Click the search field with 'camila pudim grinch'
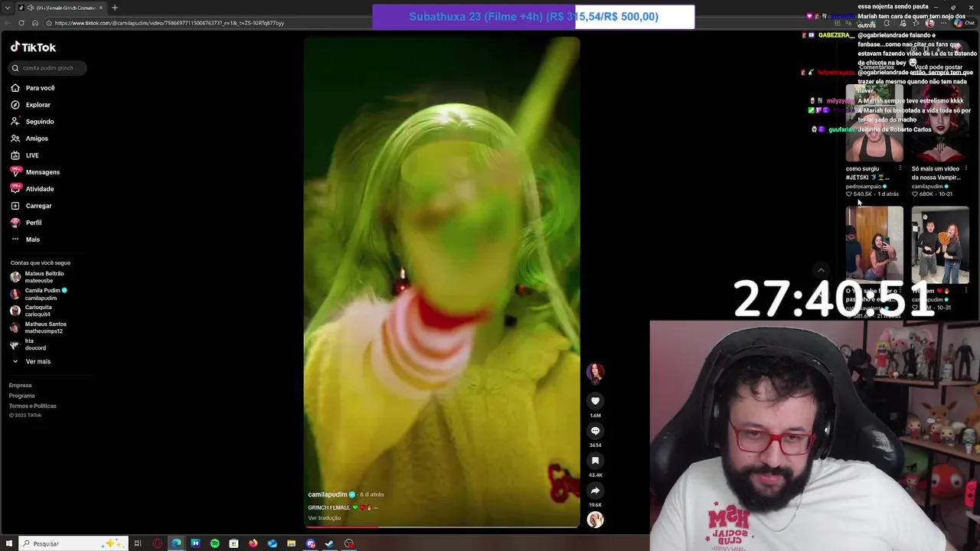Image resolution: width=980 pixels, height=551 pixels. [x=47, y=68]
